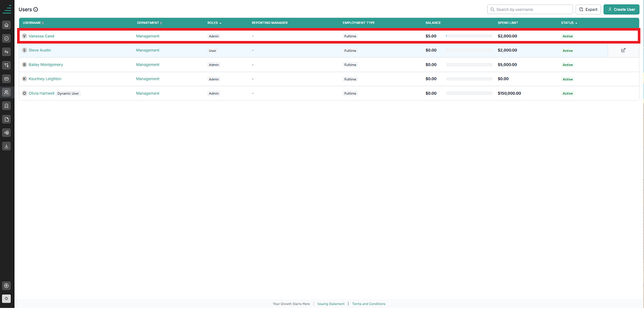Focus the Search by username field
The width and height of the screenshot is (644, 309).
[530, 9]
